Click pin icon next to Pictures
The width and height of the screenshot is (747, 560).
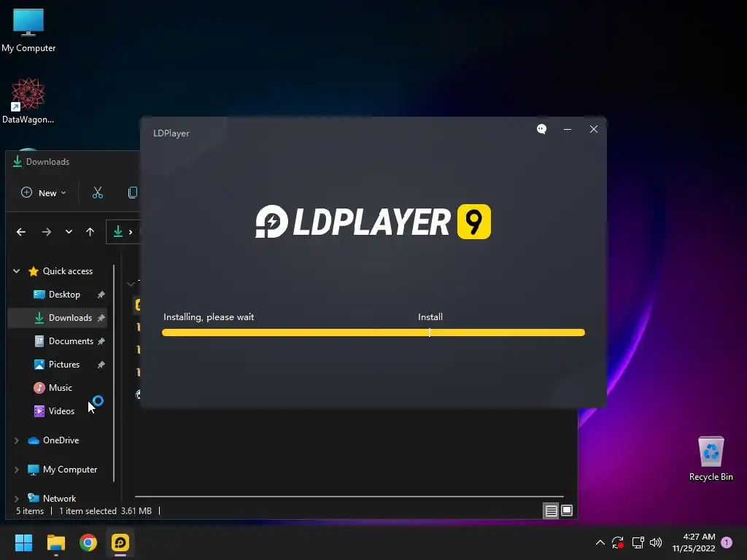tap(101, 365)
